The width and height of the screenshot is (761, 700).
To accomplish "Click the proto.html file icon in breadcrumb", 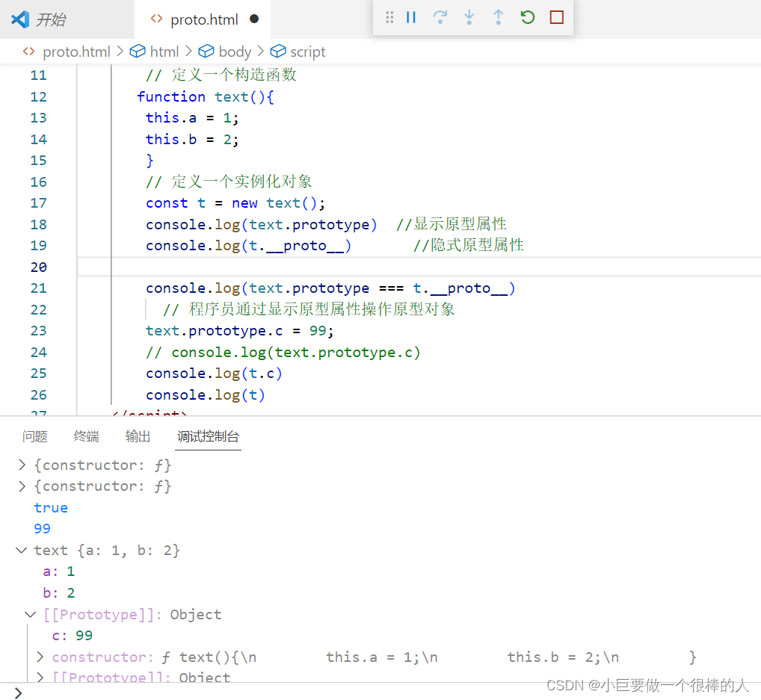I will [29, 52].
